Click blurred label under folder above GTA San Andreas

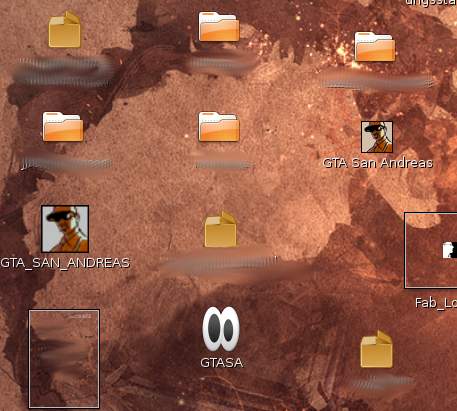pyautogui.click(x=378, y=81)
